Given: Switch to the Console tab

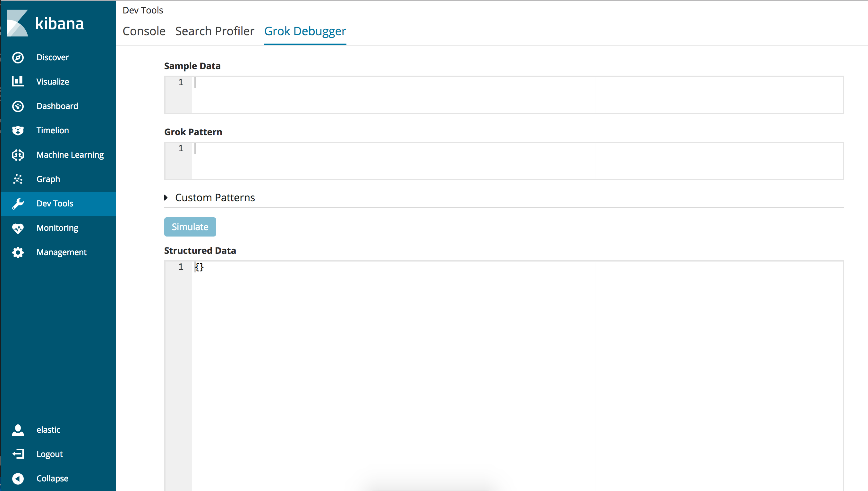Looking at the screenshot, I should 144,31.
